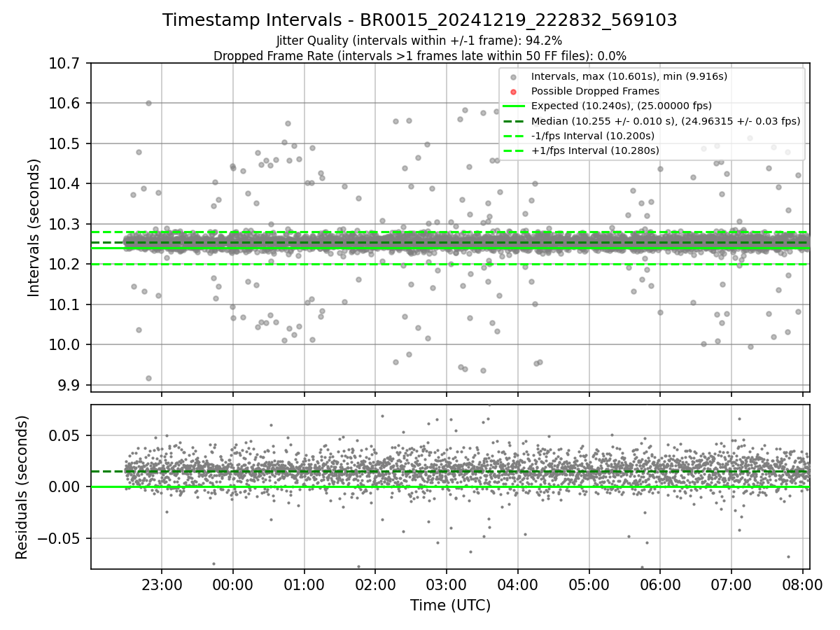Click the y-axis tick label '10.5'
Screen dimensions: 840x630
click(x=66, y=144)
